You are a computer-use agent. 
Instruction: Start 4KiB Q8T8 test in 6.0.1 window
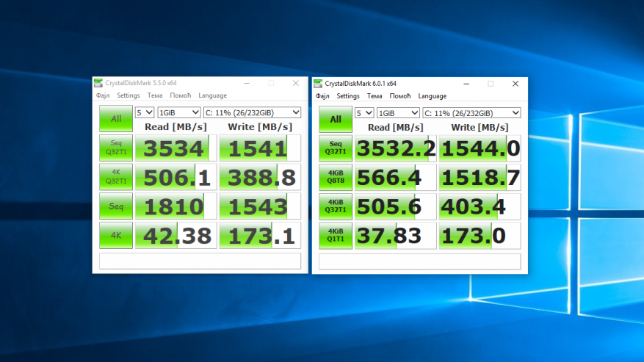(336, 178)
